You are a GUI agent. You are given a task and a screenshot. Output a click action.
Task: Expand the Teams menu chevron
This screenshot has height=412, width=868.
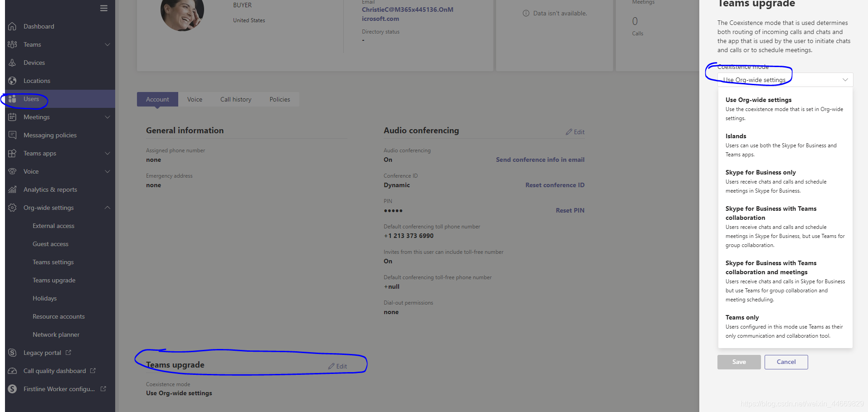107,44
